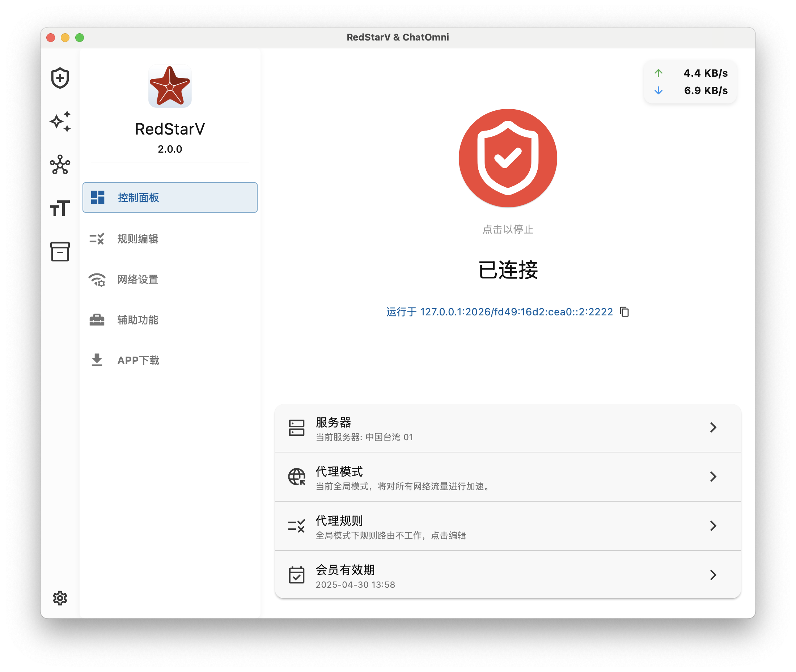Click the text size TT icon

click(x=60, y=208)
